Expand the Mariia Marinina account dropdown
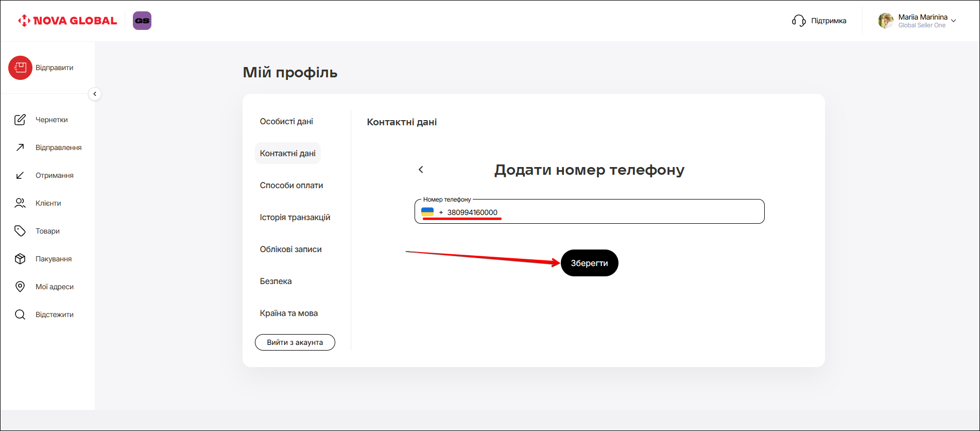Screen dimensions: 980x431 click(953, 21)
